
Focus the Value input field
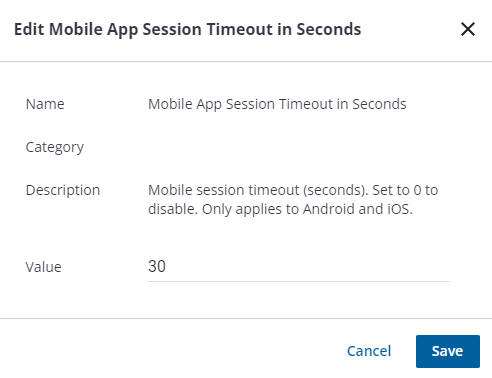[299, 266]
